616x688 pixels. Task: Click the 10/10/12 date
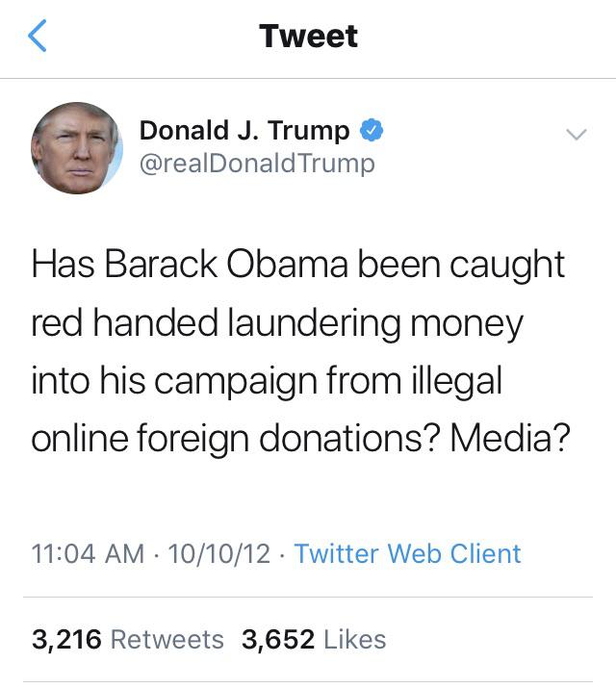pyautogui.click(x=218, y=553)
